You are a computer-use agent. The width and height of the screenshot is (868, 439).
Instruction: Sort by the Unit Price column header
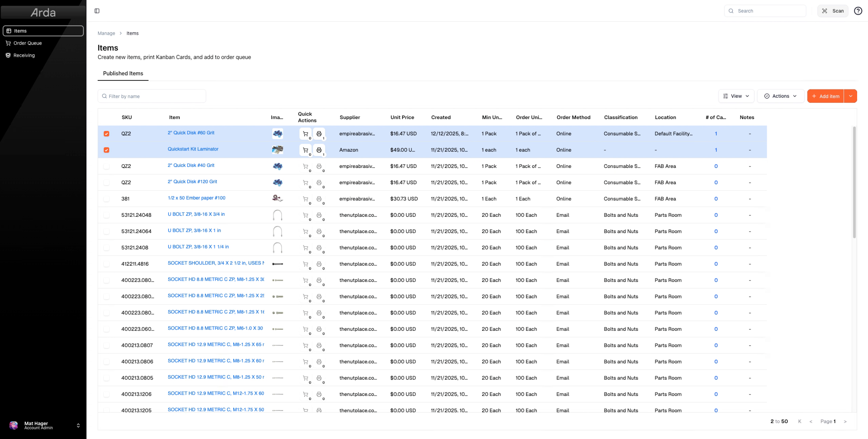402,117
